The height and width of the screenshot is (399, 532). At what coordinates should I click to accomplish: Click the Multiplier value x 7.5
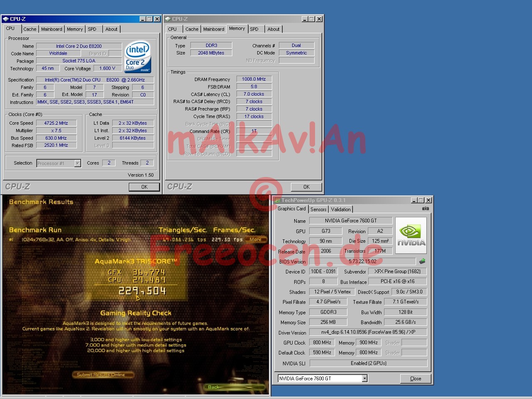point(56,131)
